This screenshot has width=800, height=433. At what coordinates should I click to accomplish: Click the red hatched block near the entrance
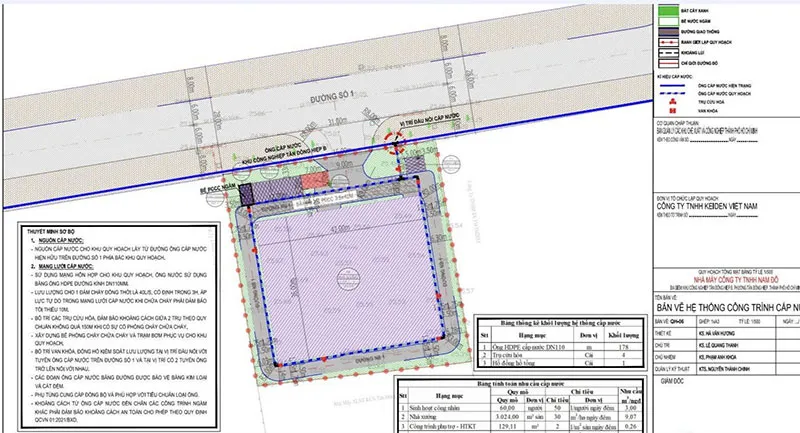coord(315,181)
